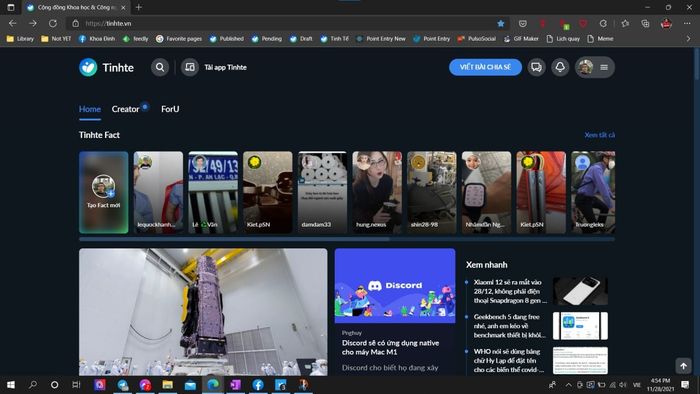Show hidden system tray icons
Screen dimensions: 700x394
pos(568,385)
